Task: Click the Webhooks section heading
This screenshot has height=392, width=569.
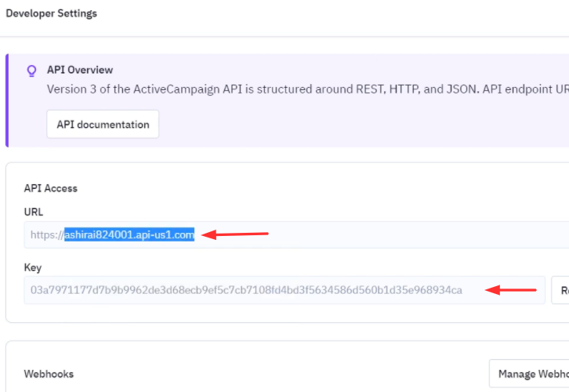Action: tap(49, 374)
